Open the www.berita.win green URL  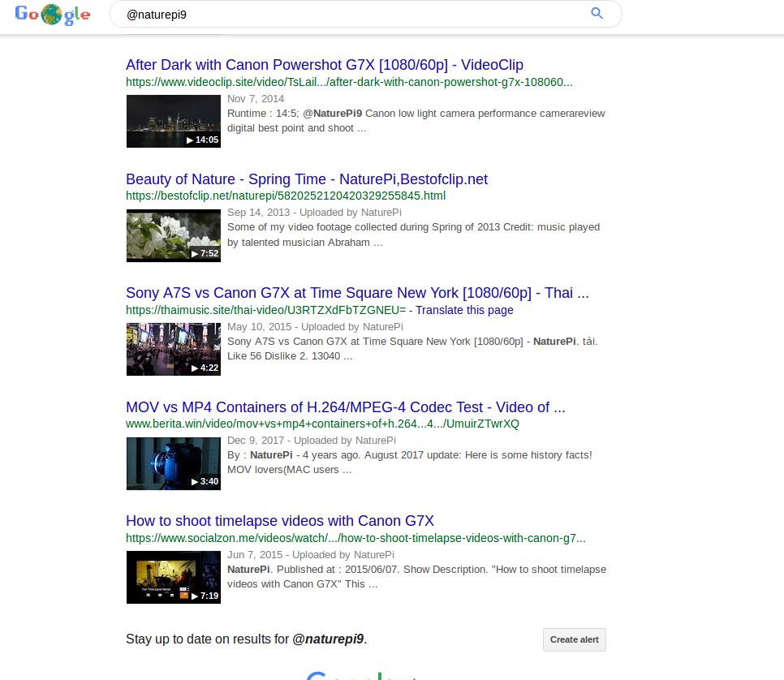(x=322, y=424)
